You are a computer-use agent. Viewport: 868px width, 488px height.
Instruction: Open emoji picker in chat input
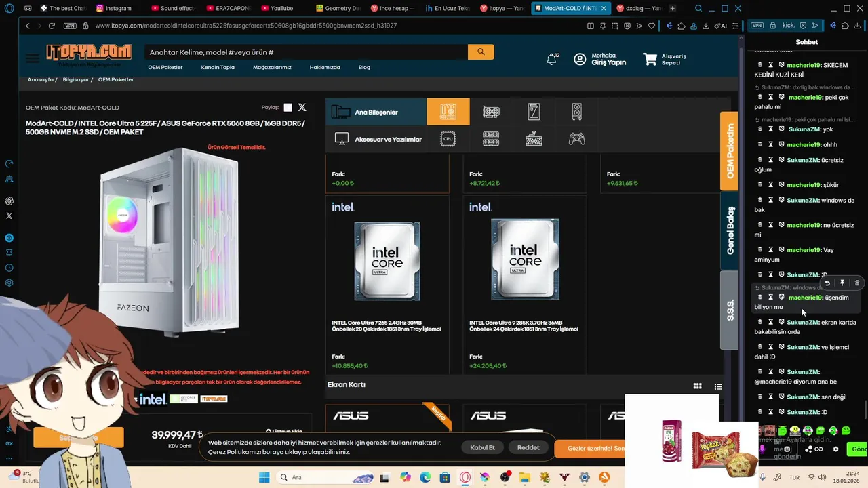point(787,449)
